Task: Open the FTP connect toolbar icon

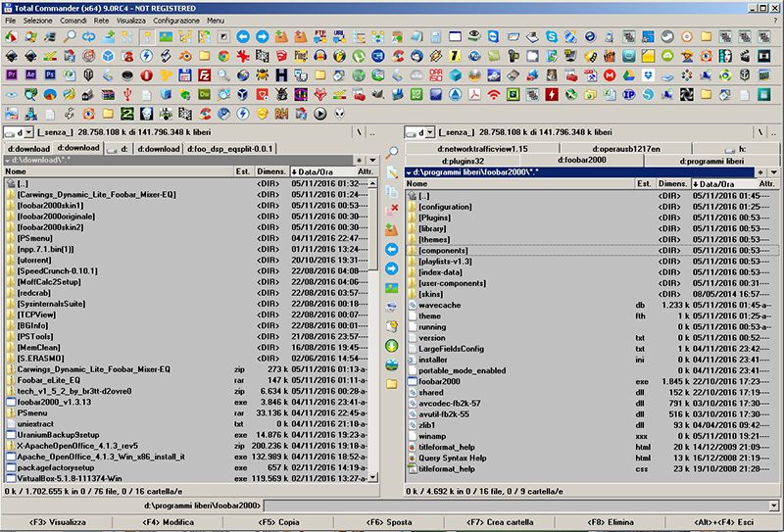Action: (x=320, y=36)
